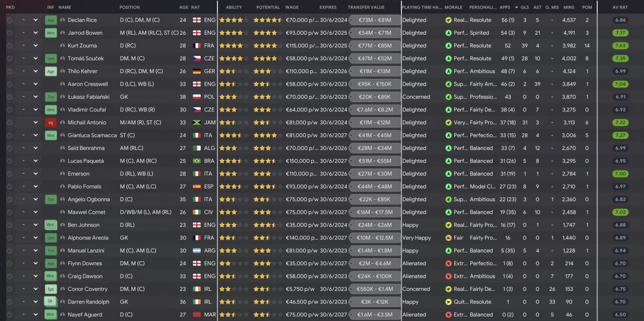Click Alphonse Areola's orange morale icon
Screen dimensions: 644x321
pos(448,238)
